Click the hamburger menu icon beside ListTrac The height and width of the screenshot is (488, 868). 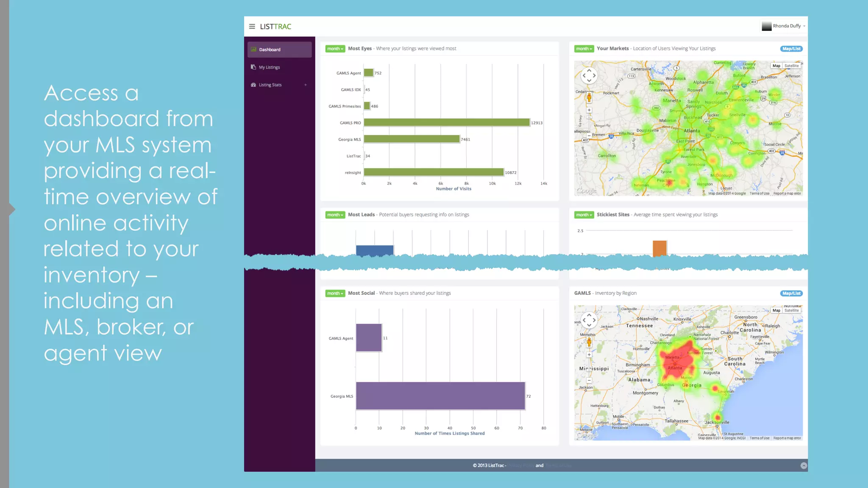coord(252,26)
